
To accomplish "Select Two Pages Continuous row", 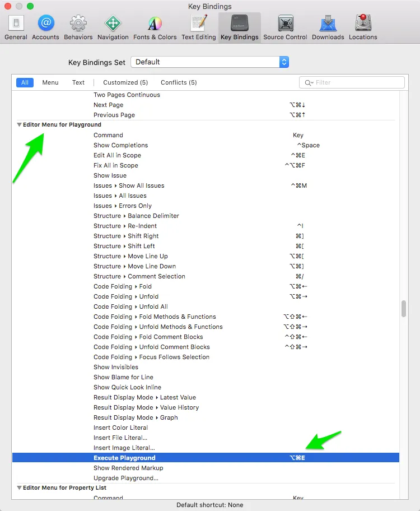I will click(206, 95).
